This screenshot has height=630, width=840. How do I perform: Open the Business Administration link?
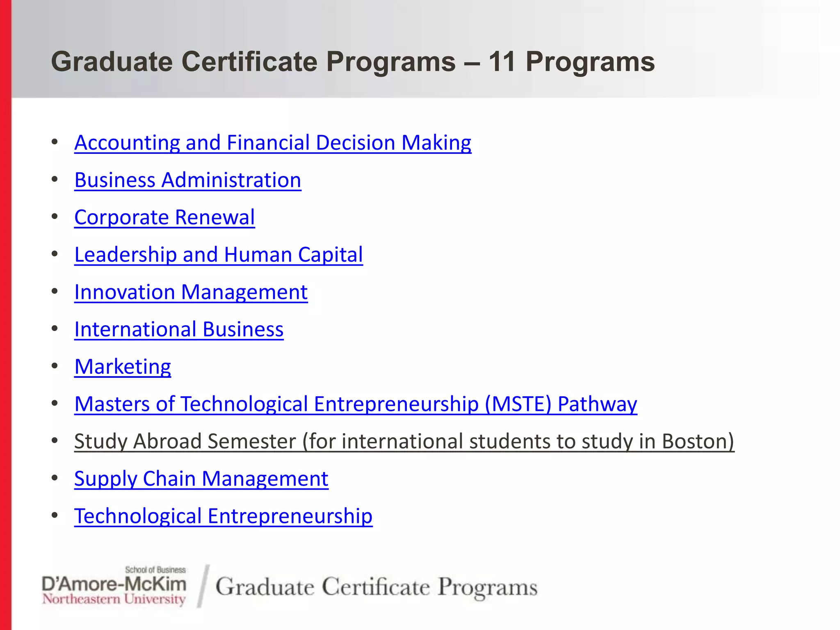188,180
